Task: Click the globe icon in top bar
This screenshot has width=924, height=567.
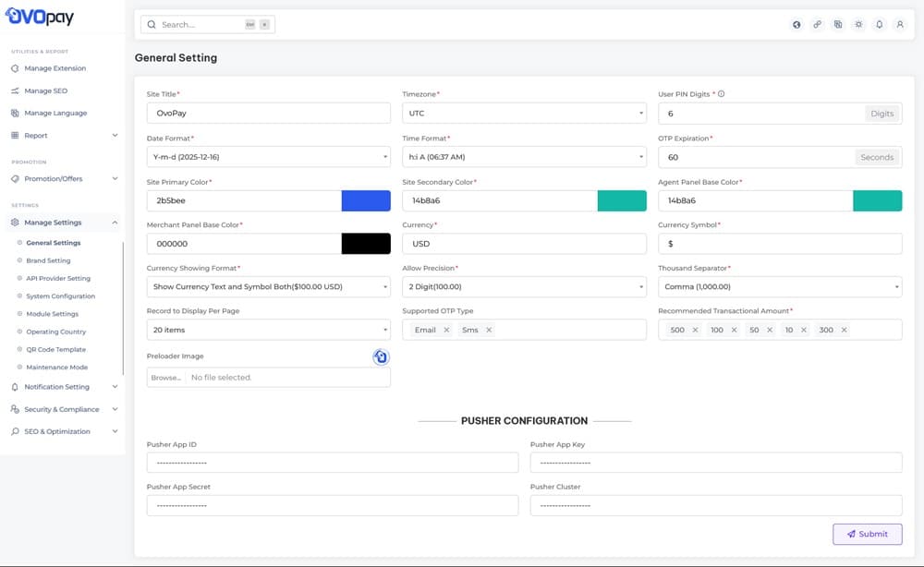Action: [796, 25]
